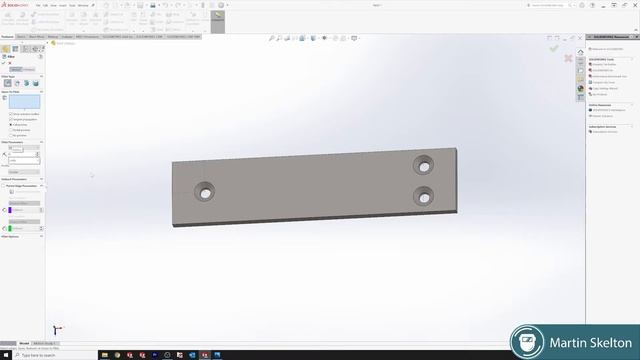640x360 pixels.
Task: Click the highlighted tool button in the Features ribbon
Action: click(x=218, y=22)
